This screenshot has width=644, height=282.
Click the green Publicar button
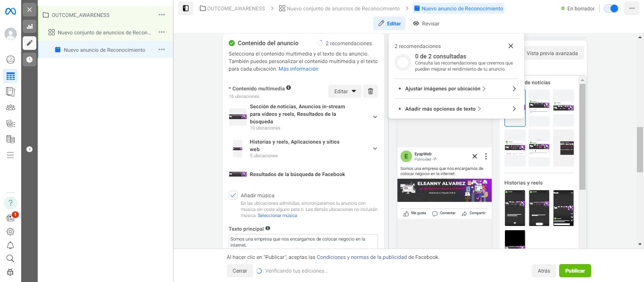(x=575, y=271)
